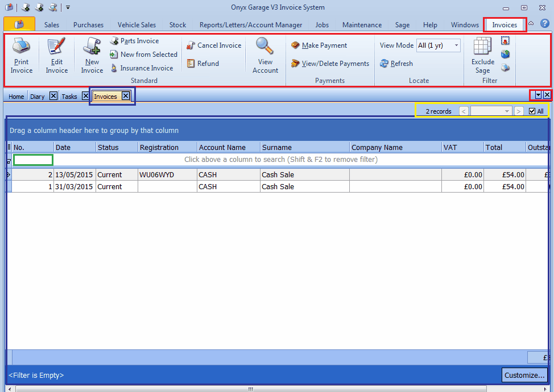Create an Insurance Invoice
The width and height of the screenshot is (554, 392).
click(x=142, y=68)
